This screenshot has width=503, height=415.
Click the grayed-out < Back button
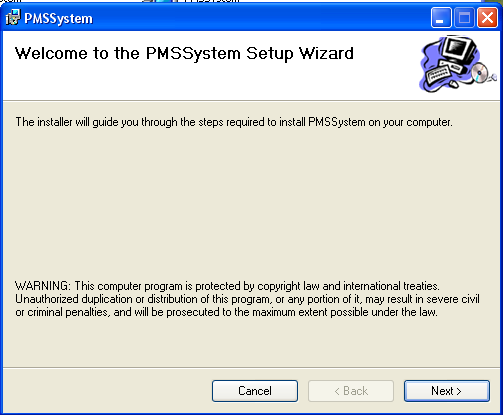[x=351, y=391]
